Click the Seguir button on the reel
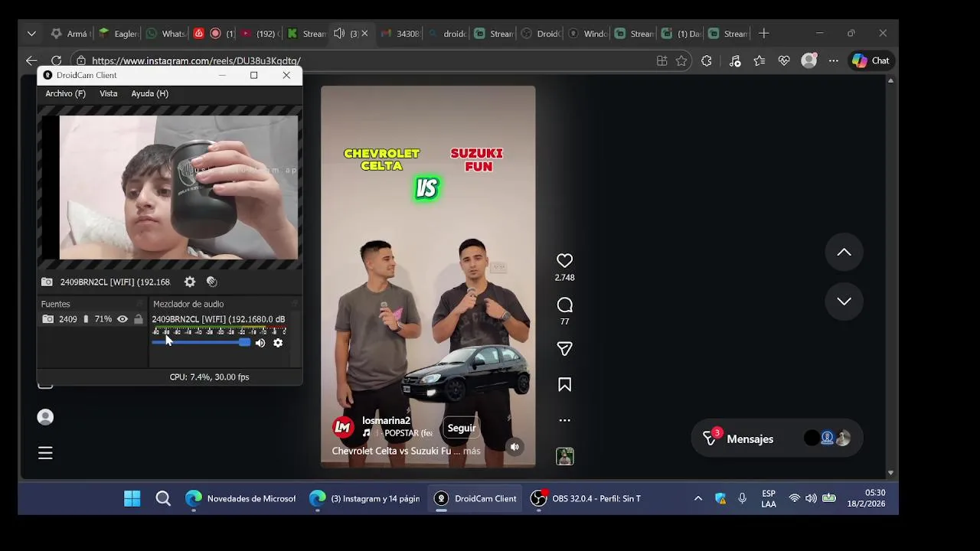This screenshot has height=551, width=980. (461, 428)
